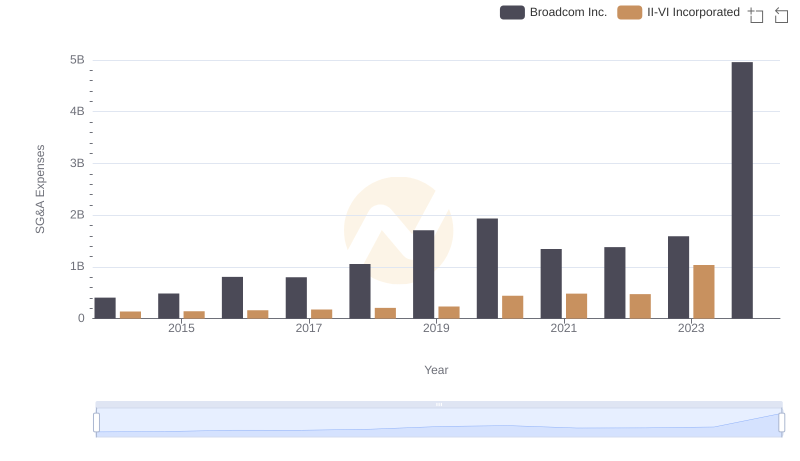The image size is (800, 461).
Task: Click the 2017 x-axis label
Action: (309, 328)
